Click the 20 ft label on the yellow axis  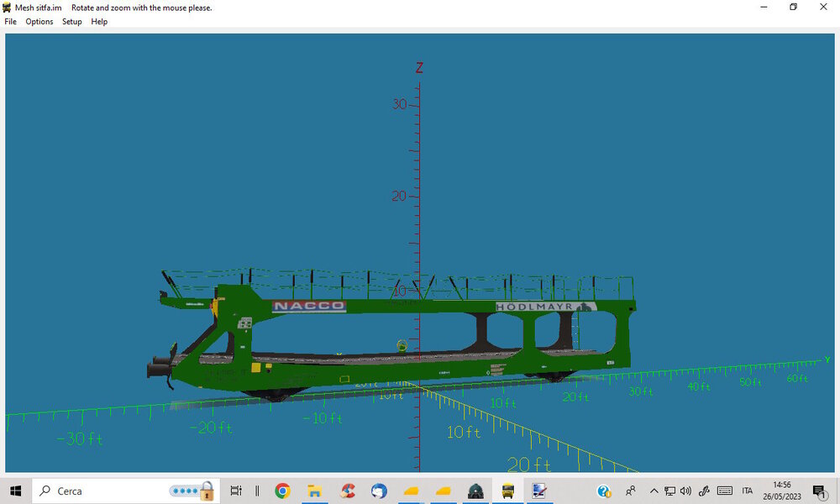click(528, 465)
